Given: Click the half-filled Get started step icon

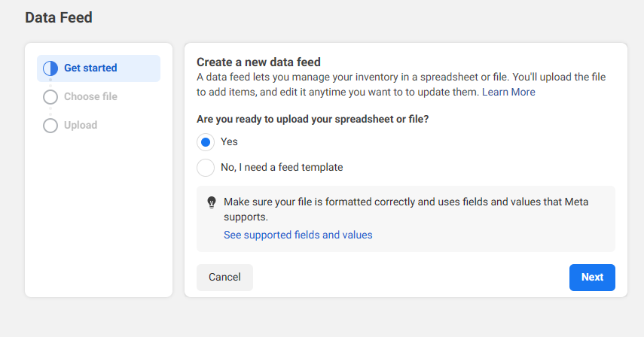Looking at the screenshot, I should click(x=50, y=68).
